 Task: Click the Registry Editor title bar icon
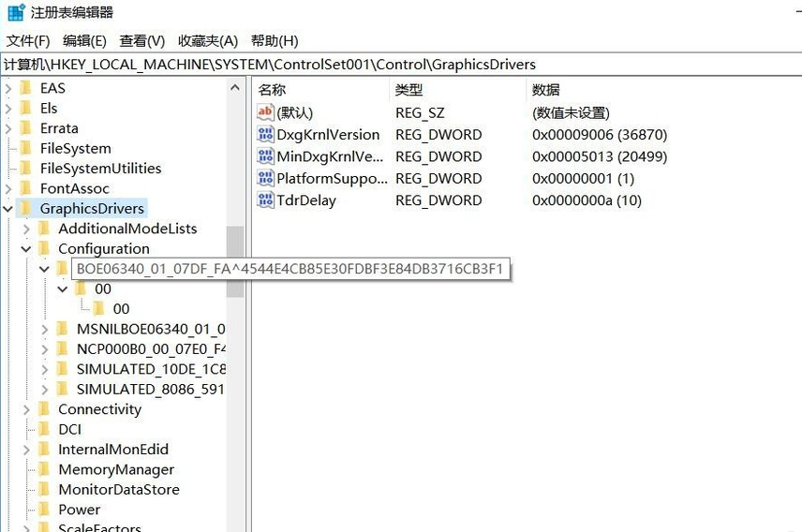pyautogui.click(x=16, y=12)
